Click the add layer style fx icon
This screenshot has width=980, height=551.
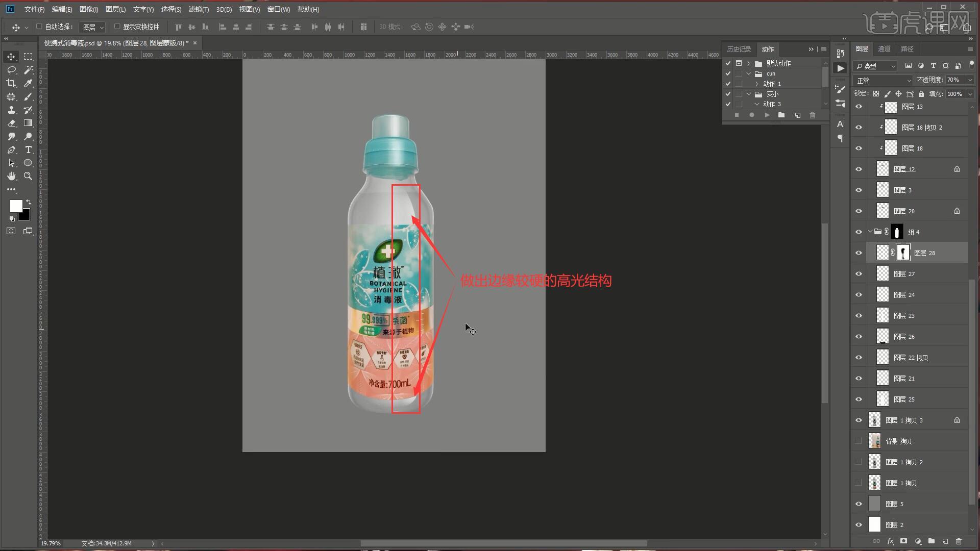[x=890, y=541]
